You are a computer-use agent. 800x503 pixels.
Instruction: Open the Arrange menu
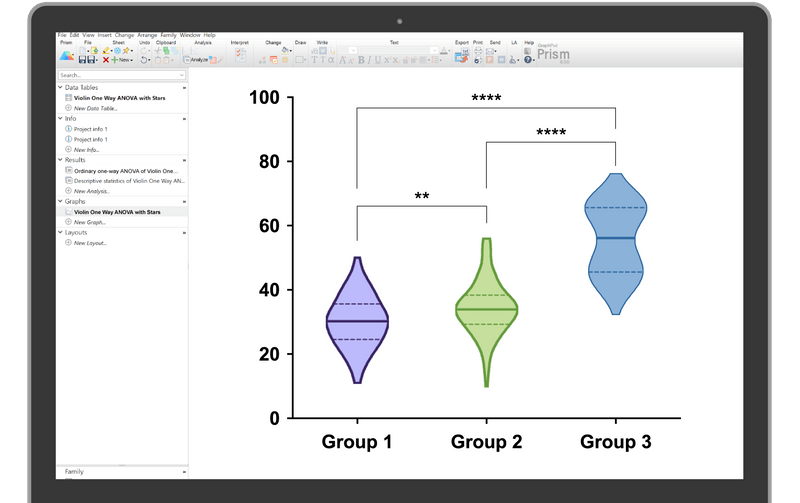click(148, 35)
